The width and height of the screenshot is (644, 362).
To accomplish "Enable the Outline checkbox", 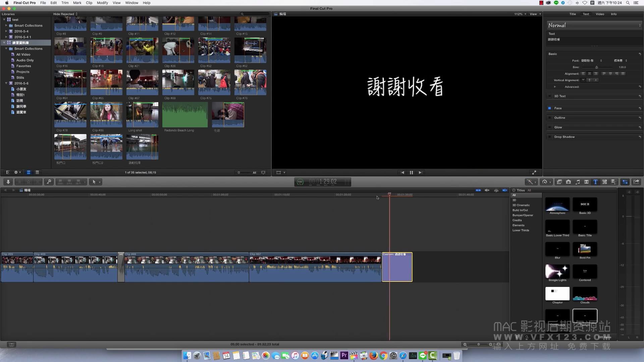I will coord(549,118).
